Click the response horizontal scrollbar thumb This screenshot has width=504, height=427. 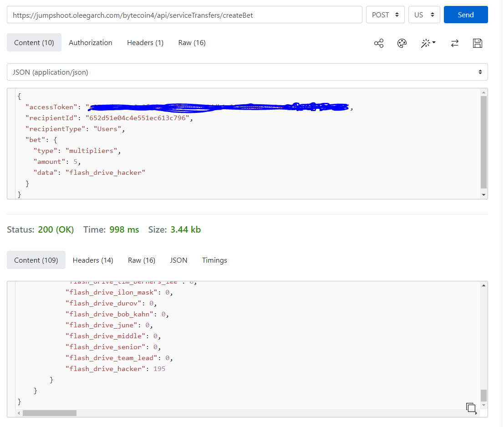point(50,413)
